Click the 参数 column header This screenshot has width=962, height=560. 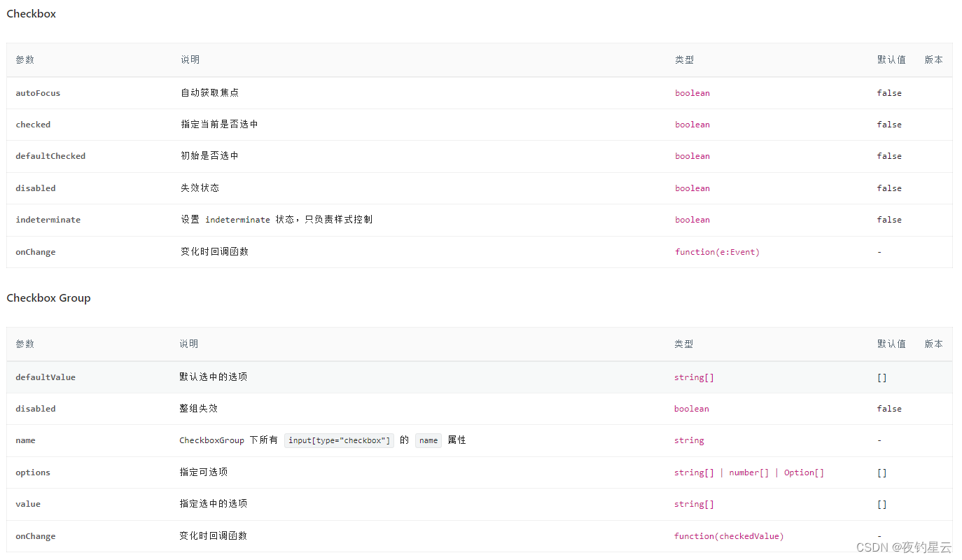25,59
